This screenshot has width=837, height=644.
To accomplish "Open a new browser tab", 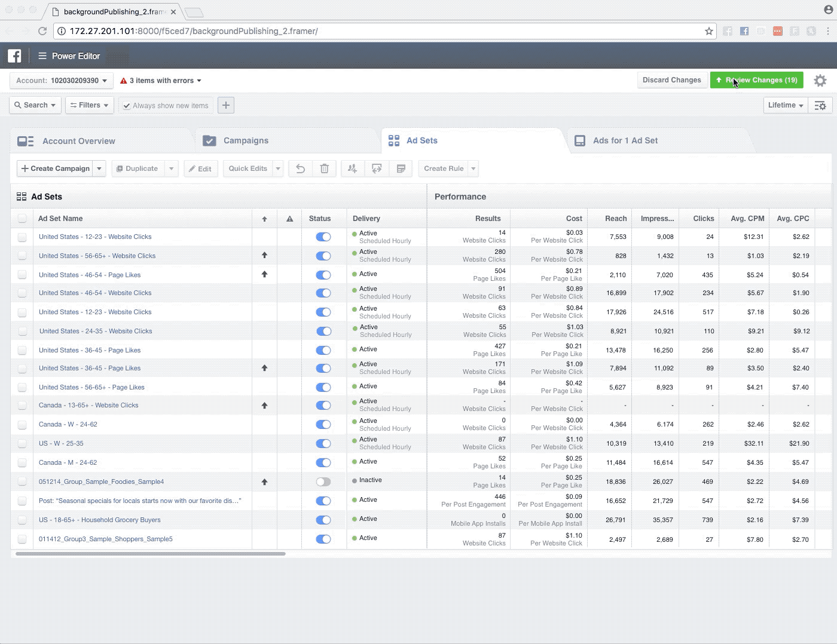I will [194, 12].
